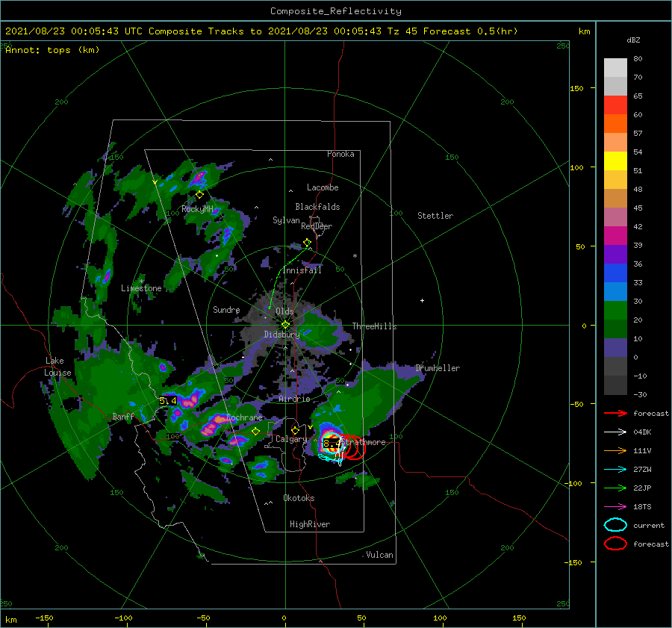Click the HighRiver city label
The width and height of the screenshot is (672, 628).
click(x=310, y=524)
